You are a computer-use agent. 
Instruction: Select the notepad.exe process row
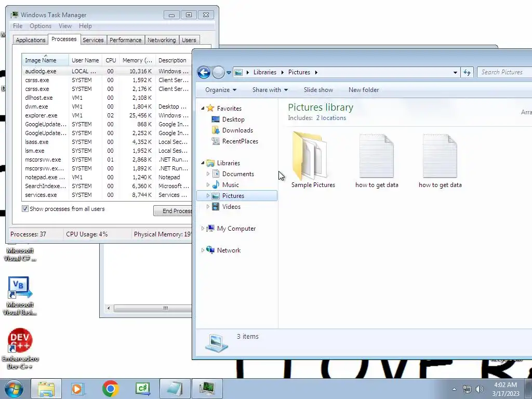tap(107, 177)
